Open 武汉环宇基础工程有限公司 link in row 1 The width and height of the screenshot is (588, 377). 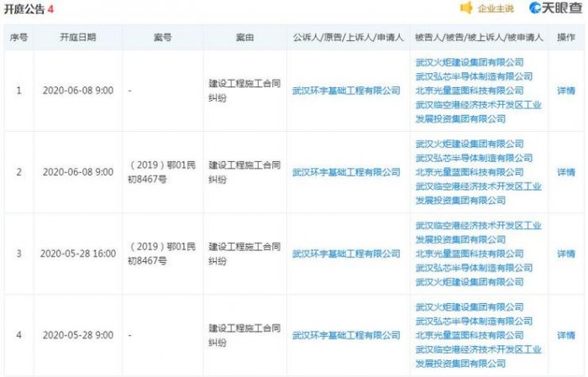tap(346, 91)
